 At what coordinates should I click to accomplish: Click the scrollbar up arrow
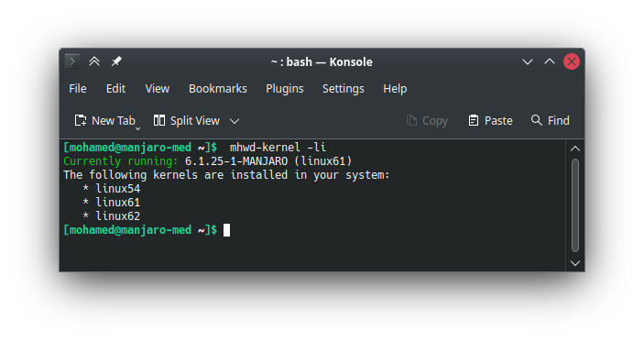[575, 149]
